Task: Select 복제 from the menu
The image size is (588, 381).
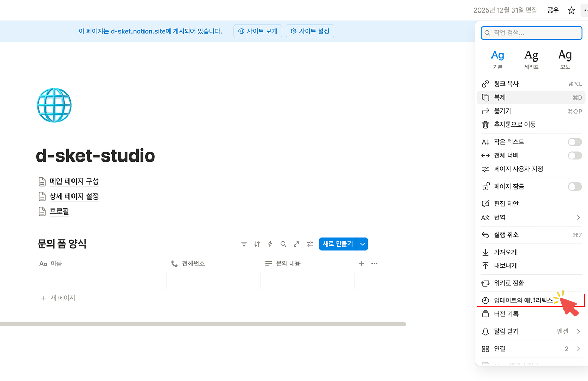Action: (500, 97)
